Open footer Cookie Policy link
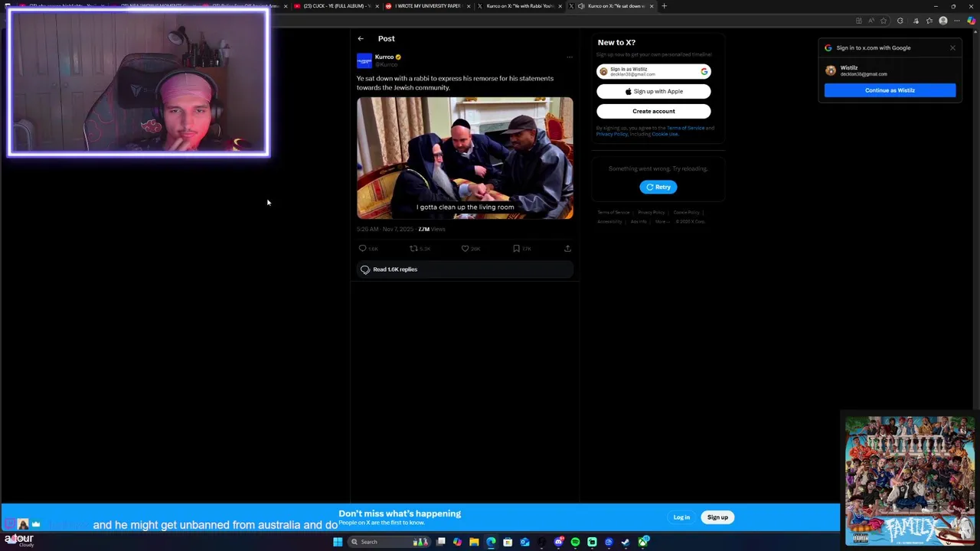 coord(686,212)
